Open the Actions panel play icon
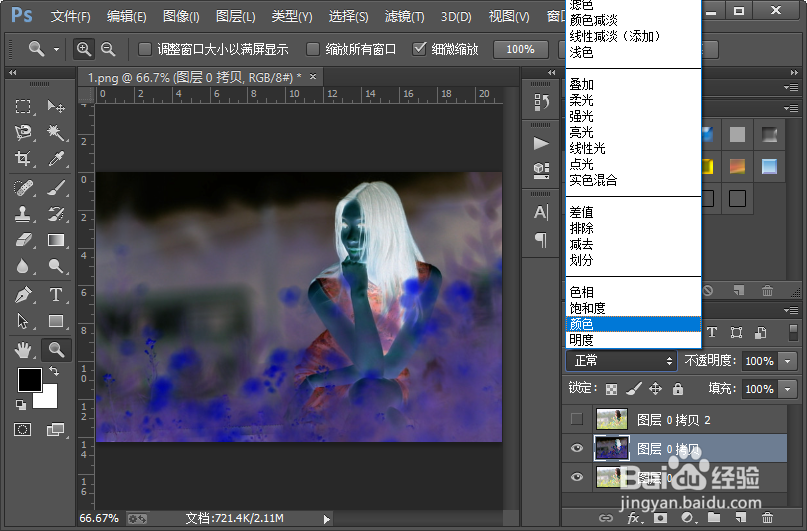Viewport: 807px width, 531px height. (x=541, y=143)
